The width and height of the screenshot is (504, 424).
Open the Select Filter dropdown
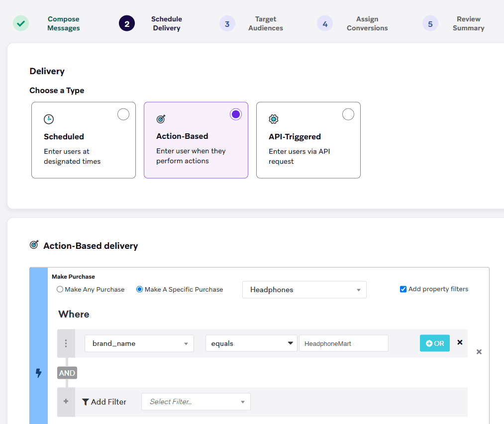[x=196, y=402]
